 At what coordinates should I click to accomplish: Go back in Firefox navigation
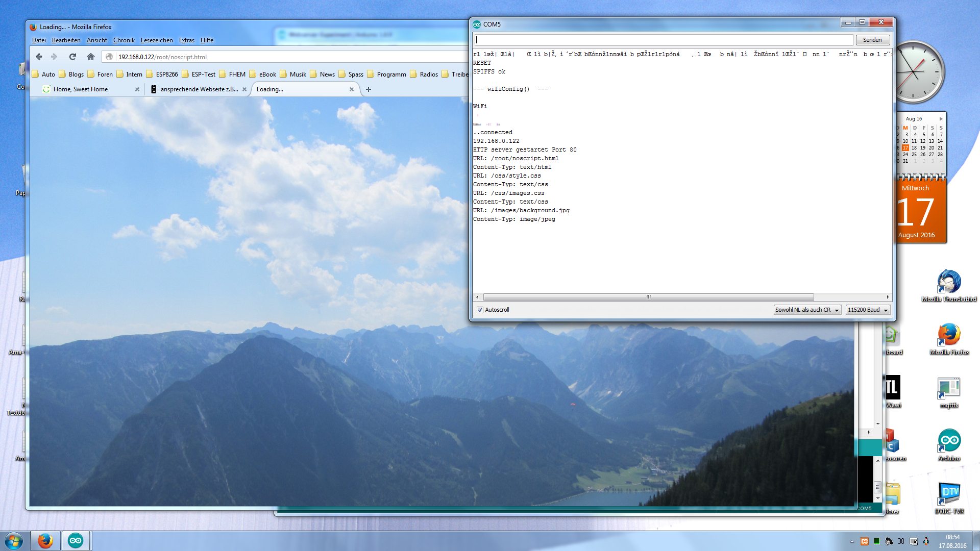[39, 57]
